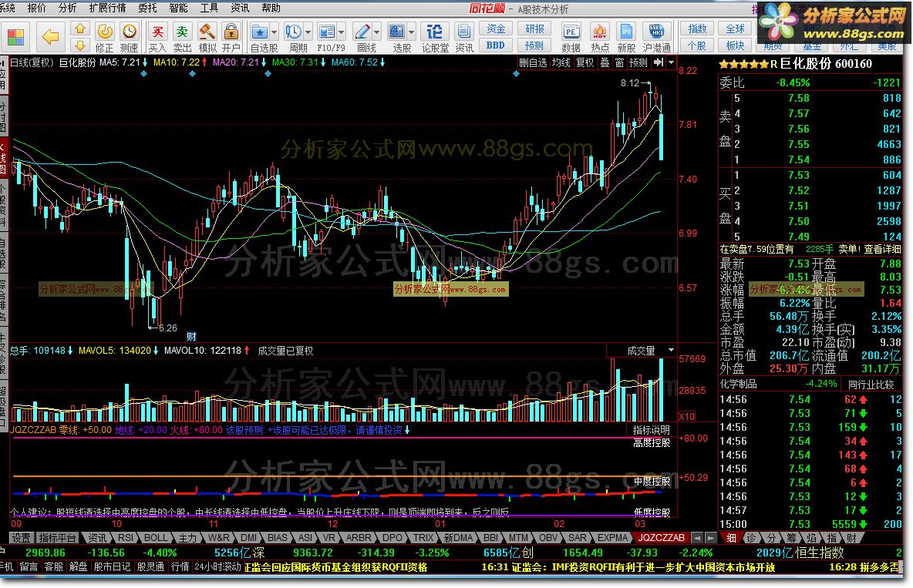The width and height of the screenshot is (913, 588).
Task: Toggle 预测 forecast in chart header
Action: (x=638, y=62)
